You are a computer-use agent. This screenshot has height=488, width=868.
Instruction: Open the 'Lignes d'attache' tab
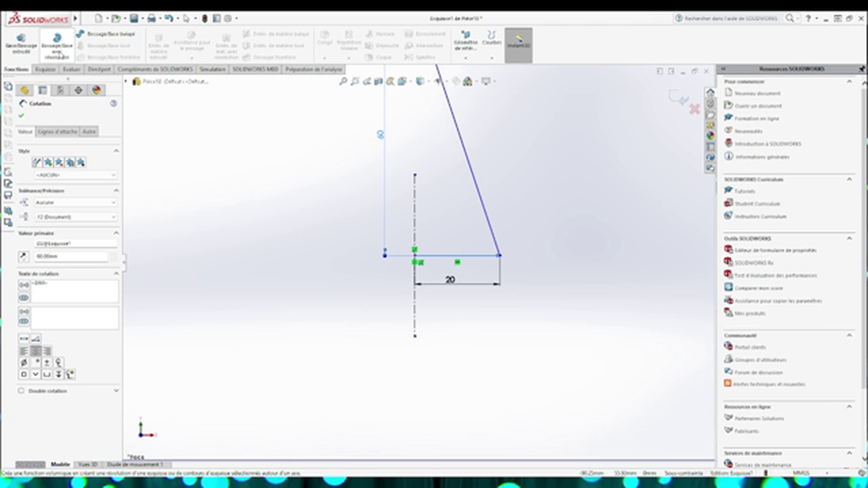[x=57, y=131]
